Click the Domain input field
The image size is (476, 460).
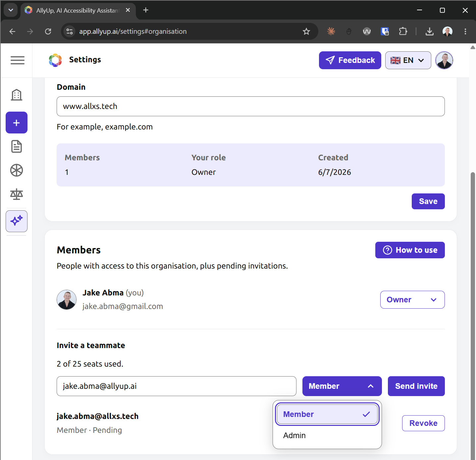[251, 106]
